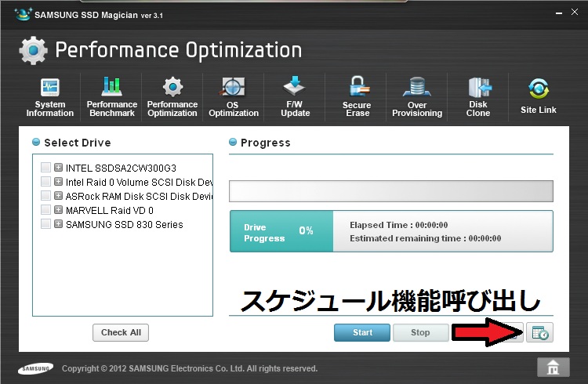The height and width of the screenshot is (384, 588).
Task: Select the INTEL SSDSA2CW300G3 drive name
Action: [x=121, y=168]
